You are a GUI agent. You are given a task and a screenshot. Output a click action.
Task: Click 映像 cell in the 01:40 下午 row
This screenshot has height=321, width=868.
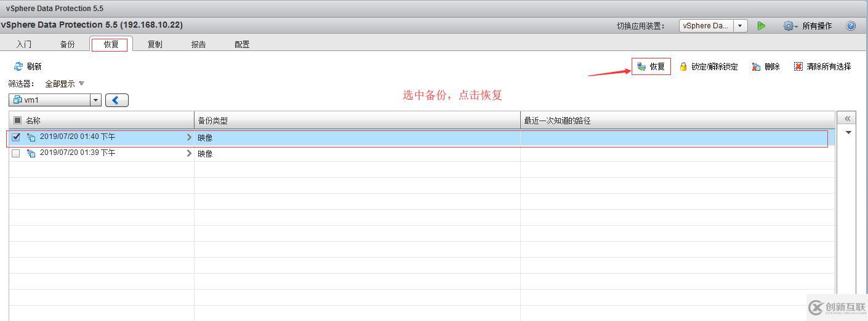[357, 138]
